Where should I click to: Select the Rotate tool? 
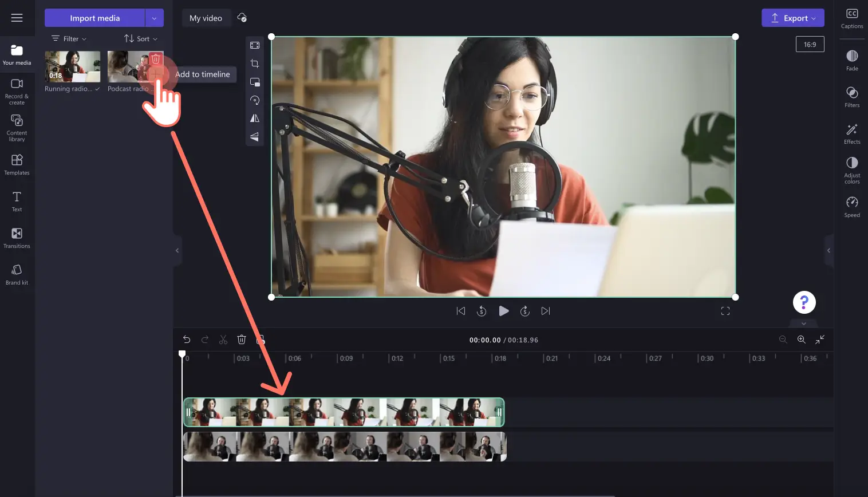point(255,100)
